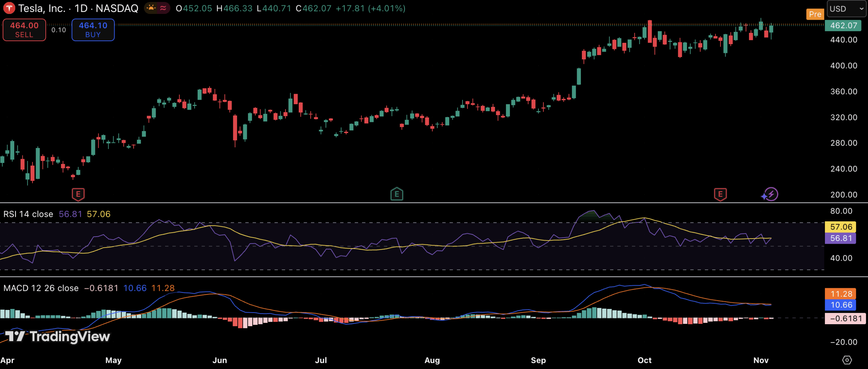Click the red earnings marker near May
This screenshot has width=868, height=369.
click(78, 194)
